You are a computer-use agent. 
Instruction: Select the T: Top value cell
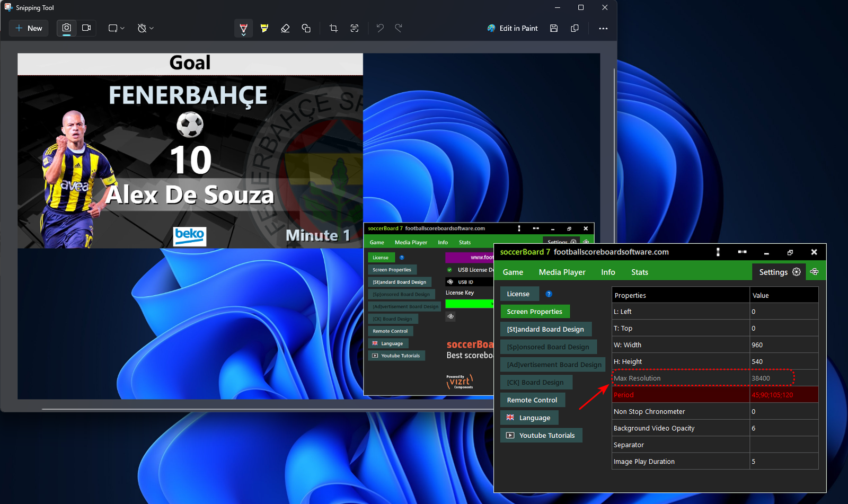(784, 328)
